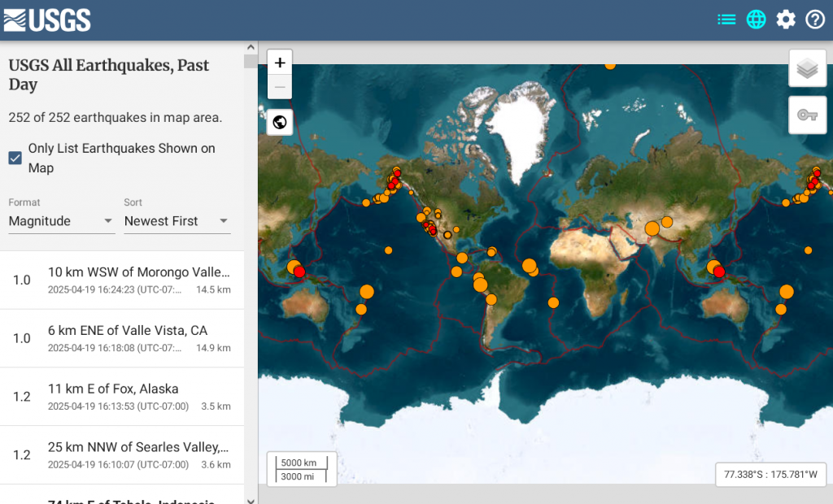Screen dimensions: 833x504
Task: Toggle the map globe icon in header
Action: (756, 20)
